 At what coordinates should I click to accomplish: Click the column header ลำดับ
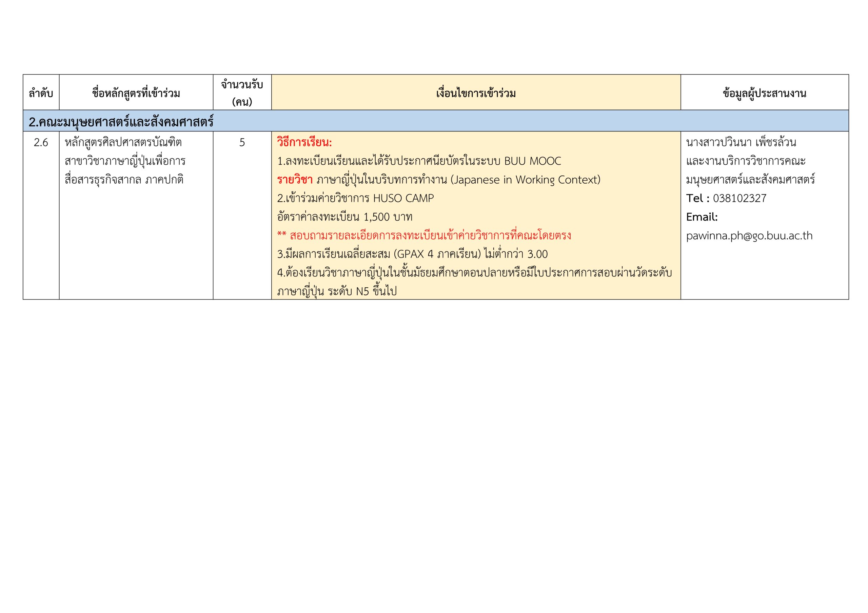[x=41, y=93]
